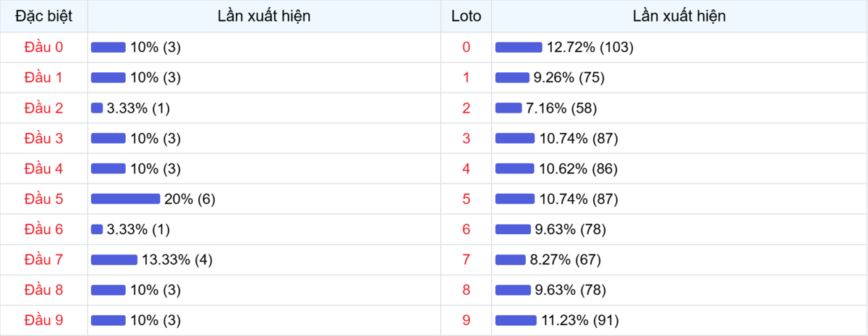Image resolution: width=868 pixels, height=336 pixels.
Task: Click the 8.27% (67) value text
Action: coord(565,259)
